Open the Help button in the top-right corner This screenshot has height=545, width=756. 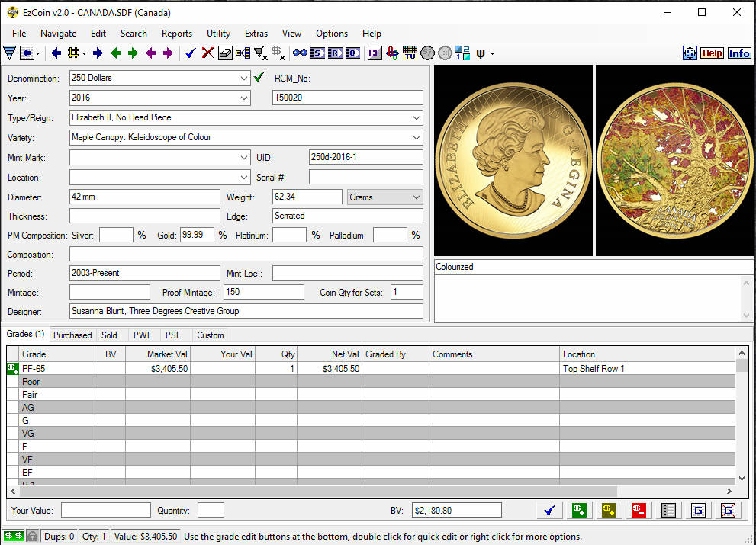[712, 53]
